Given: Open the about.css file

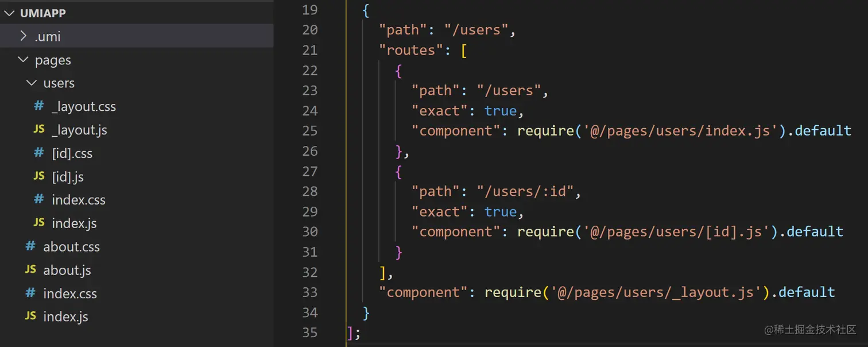Looking at the screenshot, I should point(71,247).
